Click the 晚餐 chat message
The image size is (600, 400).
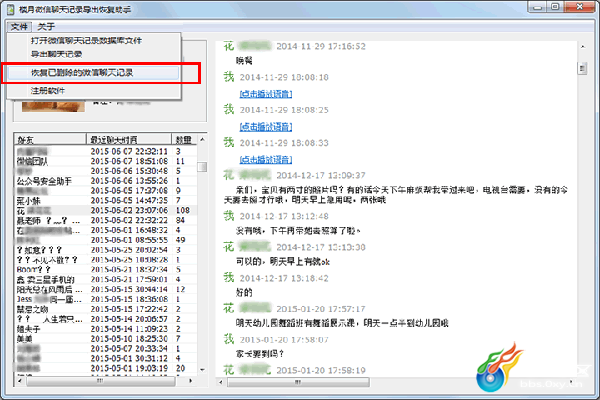[x=244, y=60]
